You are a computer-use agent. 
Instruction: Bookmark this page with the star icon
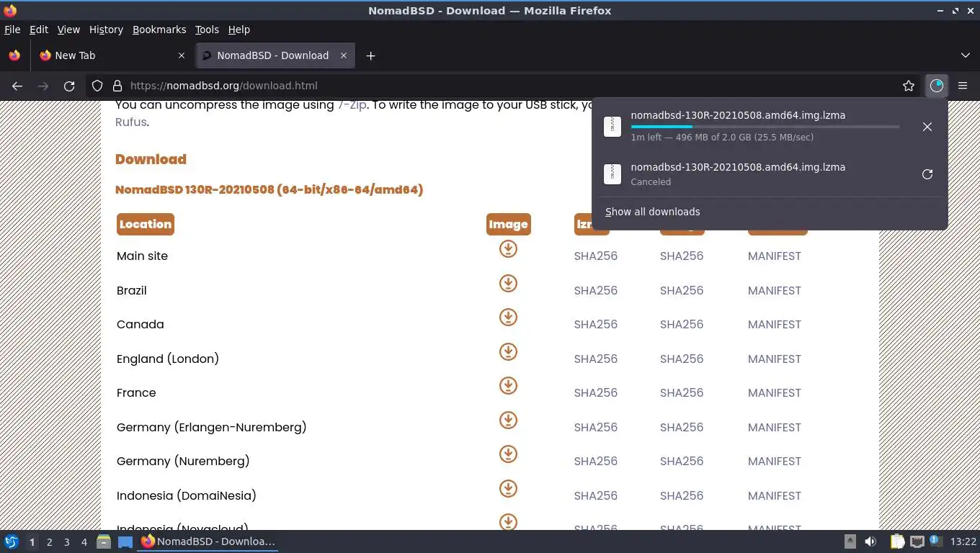[x=909, y=86]
